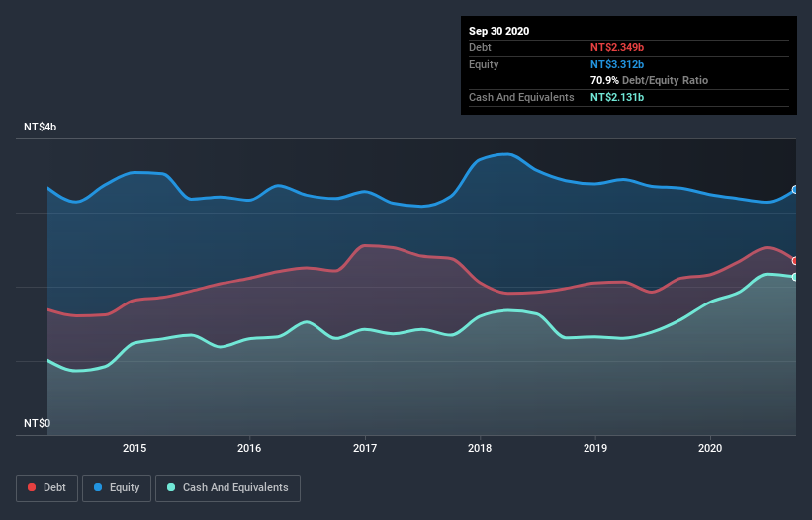Image resolution: width=812 pixels, height=520 pixels.
Task: Click the 70.9% Debt/Equity Ratio text
Action: point(650,80)
